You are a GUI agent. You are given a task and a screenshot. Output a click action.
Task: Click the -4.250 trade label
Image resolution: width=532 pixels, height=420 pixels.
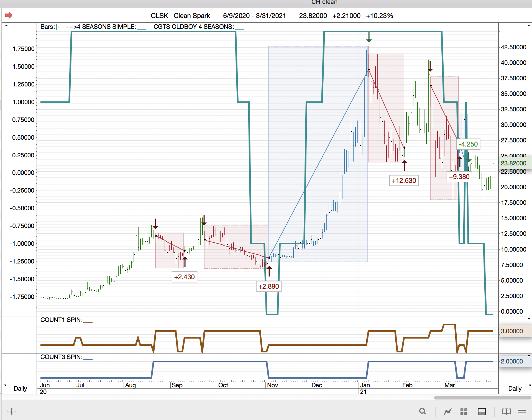(x=468, y=144)
